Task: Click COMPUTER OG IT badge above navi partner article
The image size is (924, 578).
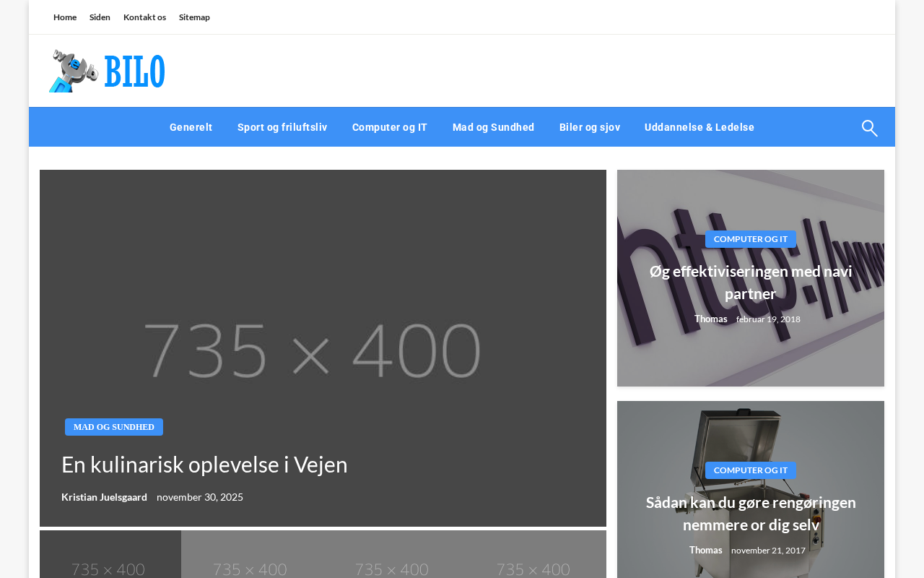Action: (751, 239)
